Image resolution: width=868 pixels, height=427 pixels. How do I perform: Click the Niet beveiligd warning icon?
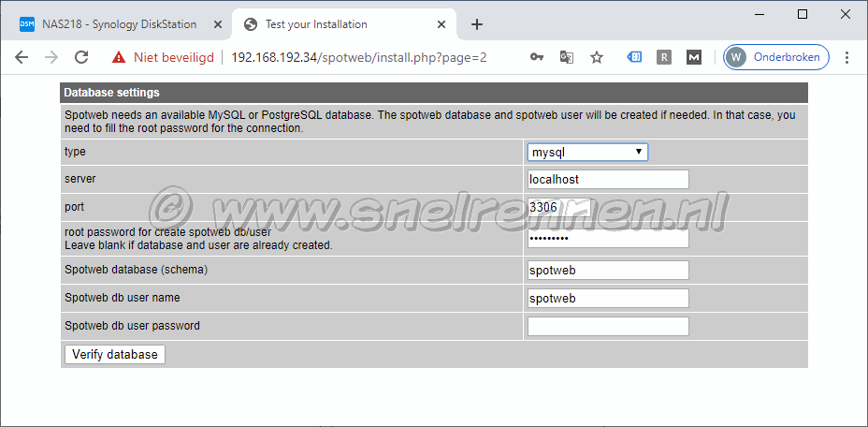point(119,57)
